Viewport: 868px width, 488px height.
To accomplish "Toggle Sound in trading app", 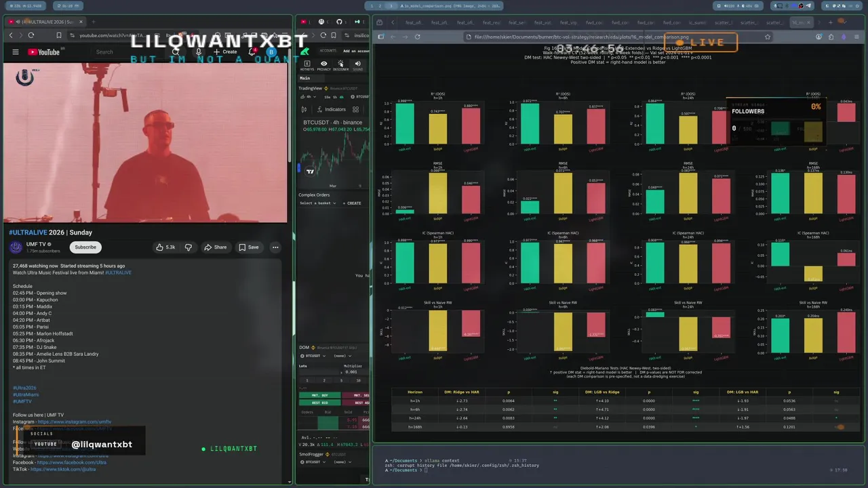I will pyautogui.click(x=357, y=66).
